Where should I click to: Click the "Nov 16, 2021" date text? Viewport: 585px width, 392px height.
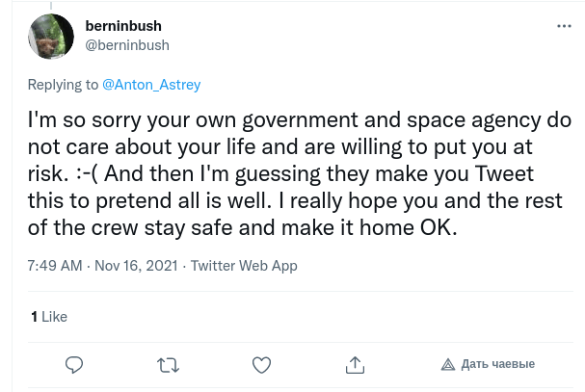coord(137,265)
